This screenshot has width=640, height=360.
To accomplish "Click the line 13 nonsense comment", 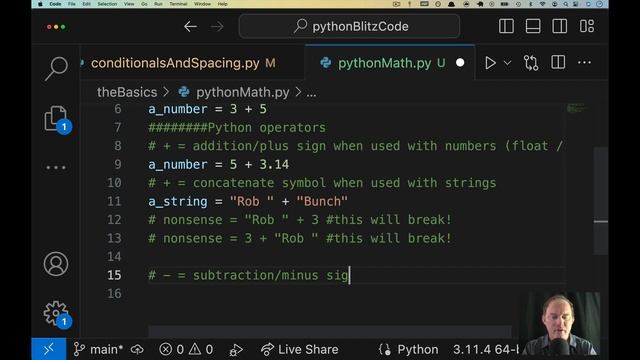I will pos(300,238).
